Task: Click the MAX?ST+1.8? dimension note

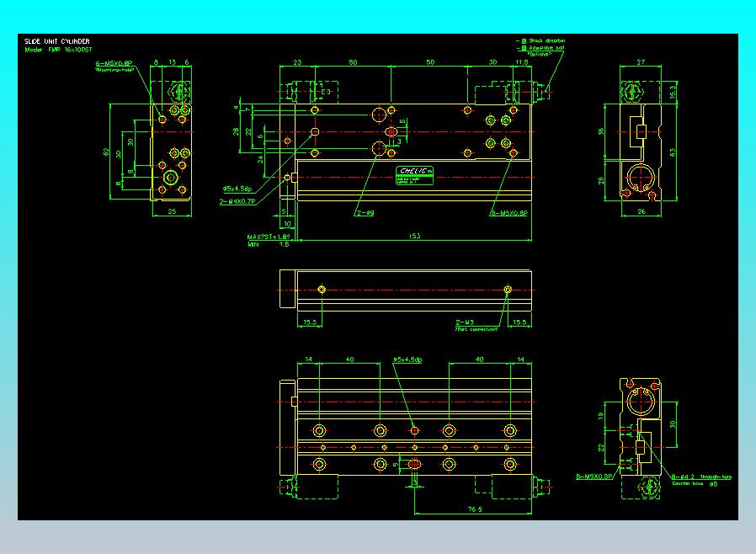Action: [269, 237]
